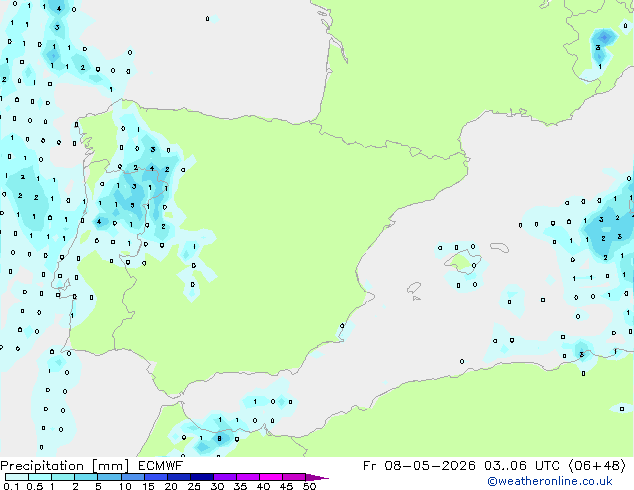Click the Ibiza island outline

pyautogui.click(x=414, y=287)
